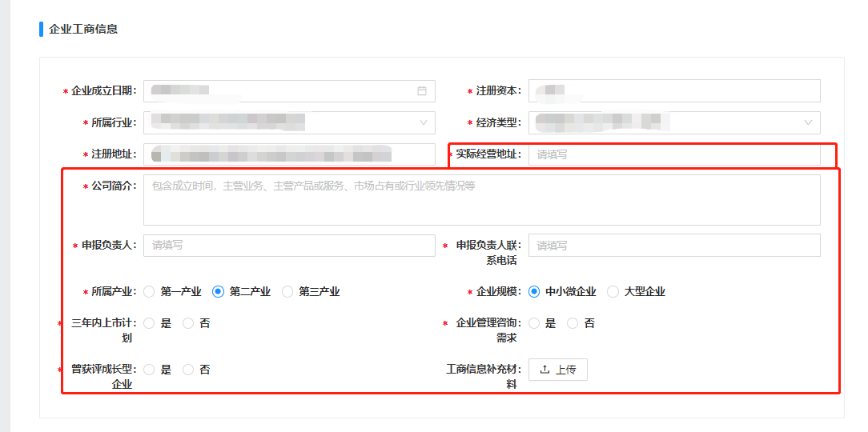Screen dimensions: 868x432
Task: Choose 否 for 企业管理咨询需求
Action: pyautogui.click(x=573, y=323)
